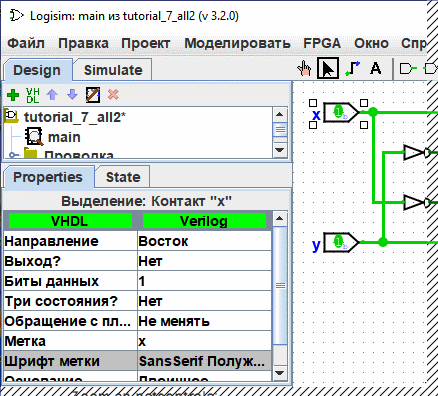
Task: Click the edit circuit appearance icon
Action: 93,95
